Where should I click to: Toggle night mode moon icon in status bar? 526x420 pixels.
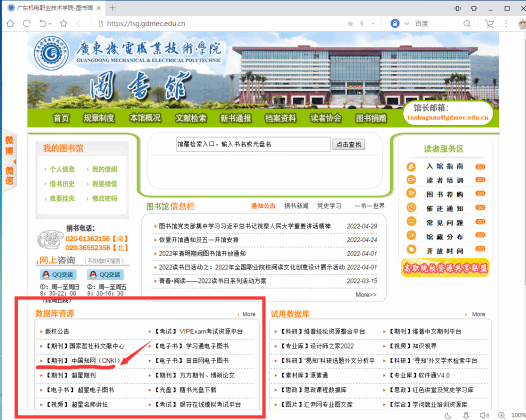[448, 416]
